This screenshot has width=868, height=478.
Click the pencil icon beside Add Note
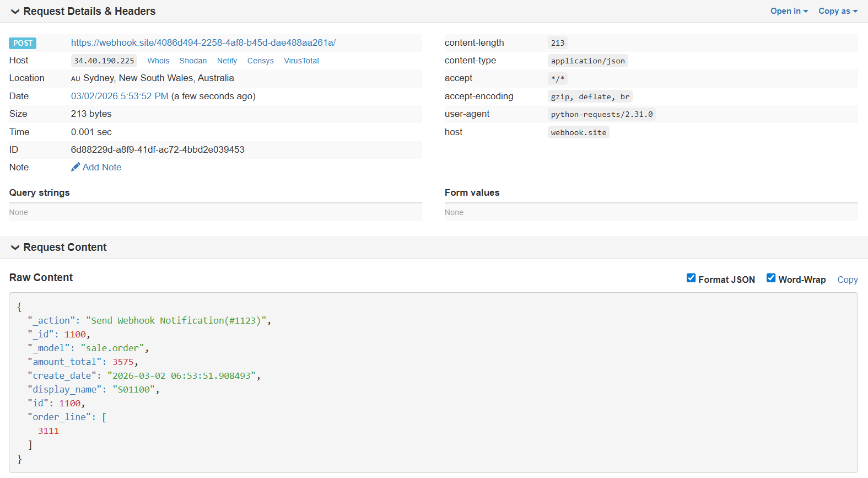(x=76, y=167)
